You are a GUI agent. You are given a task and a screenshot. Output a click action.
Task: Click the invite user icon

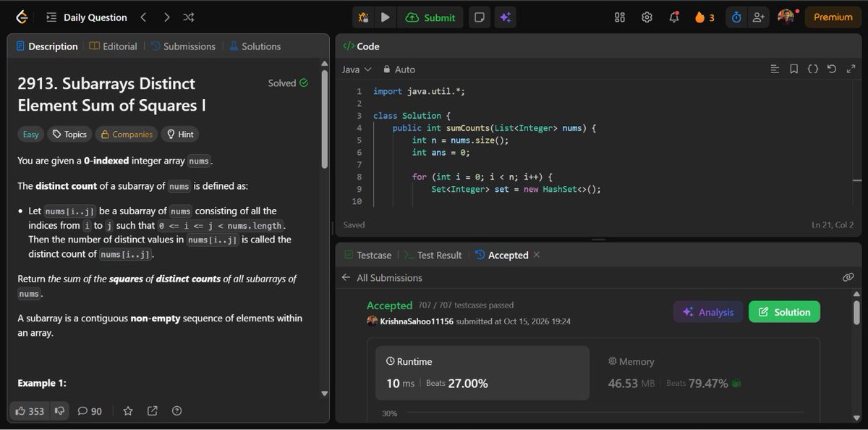[x=758, y=17]
